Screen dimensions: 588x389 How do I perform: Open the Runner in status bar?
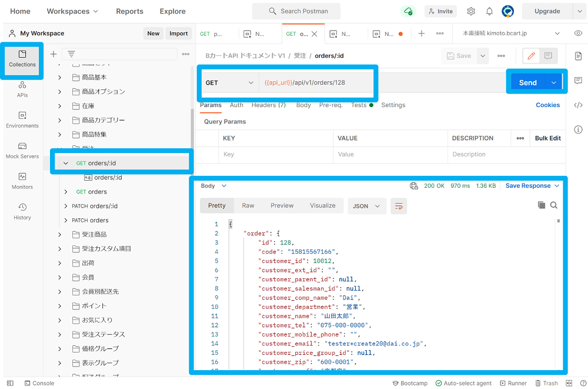(513, 383)
